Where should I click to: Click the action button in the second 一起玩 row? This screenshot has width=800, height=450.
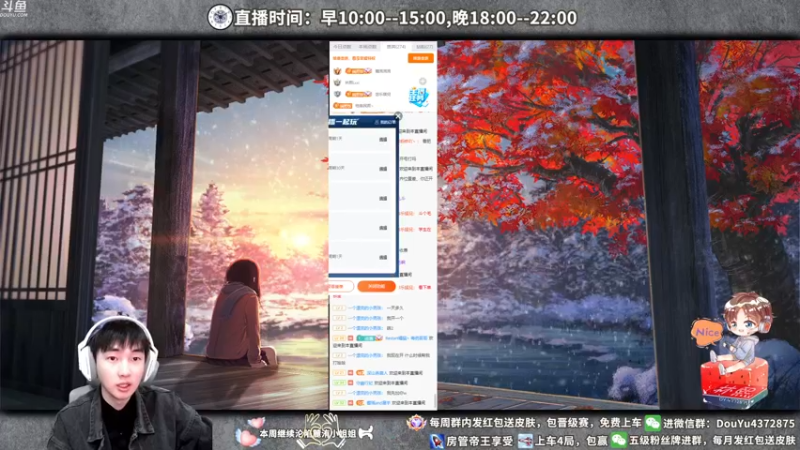click(383, 169)
